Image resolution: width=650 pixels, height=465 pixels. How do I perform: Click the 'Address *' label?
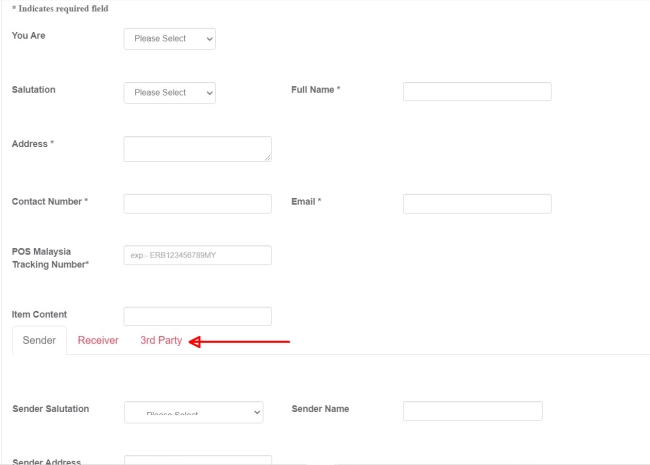click(x=33, y=144)
